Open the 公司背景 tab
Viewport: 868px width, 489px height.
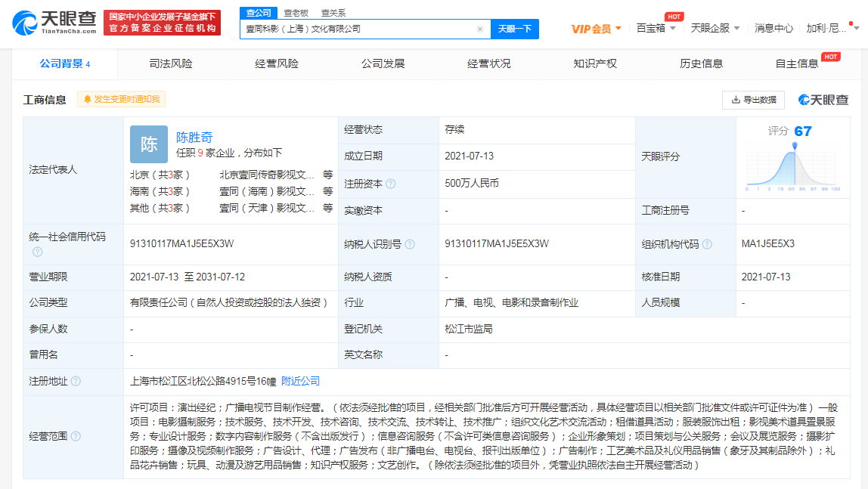(x=65, y=63)
